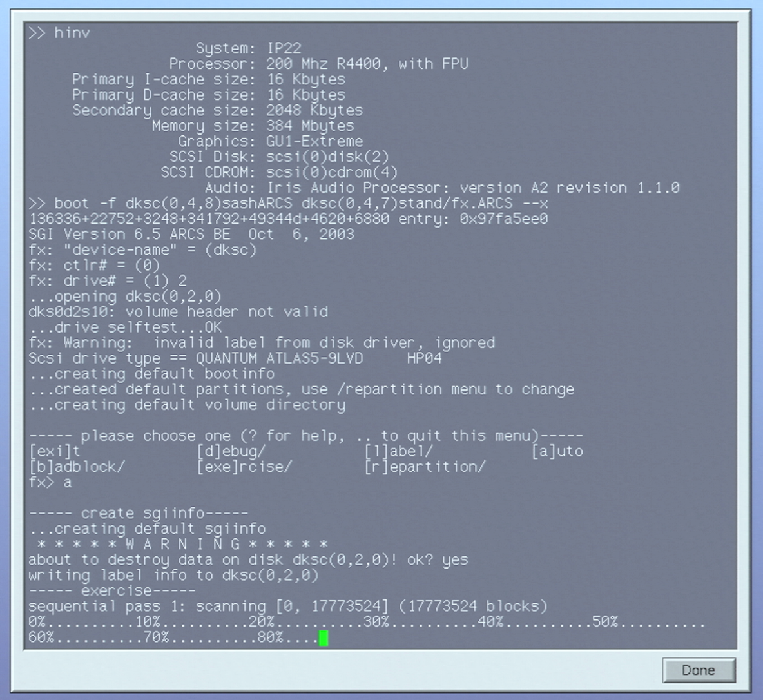Screen dimensions: 763x700
Task: Click the 'GU1-Extreme' graphics entry
Action: (314, 141)
